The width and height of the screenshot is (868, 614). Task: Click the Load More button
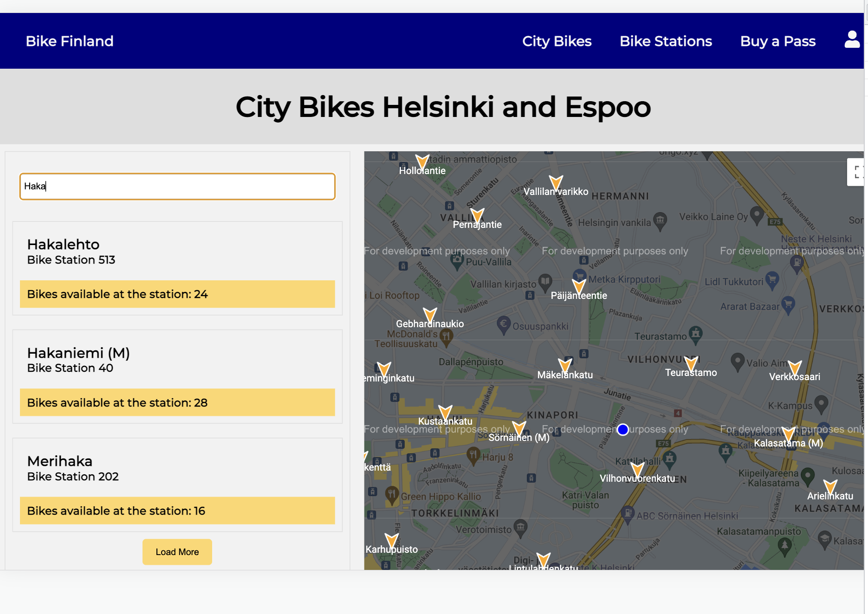(x=177, y=552)
